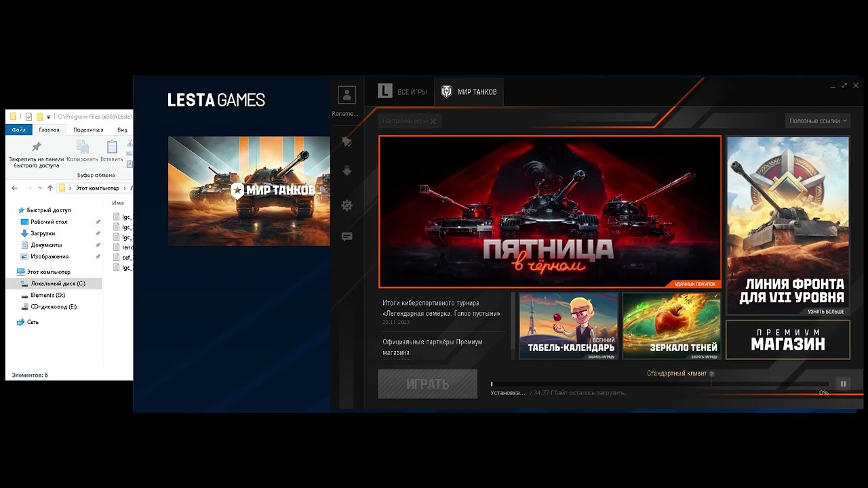This screenshot has height=488, width=868.
Task: Select the file starting with 'cef_'
Action: coord(123,258)
